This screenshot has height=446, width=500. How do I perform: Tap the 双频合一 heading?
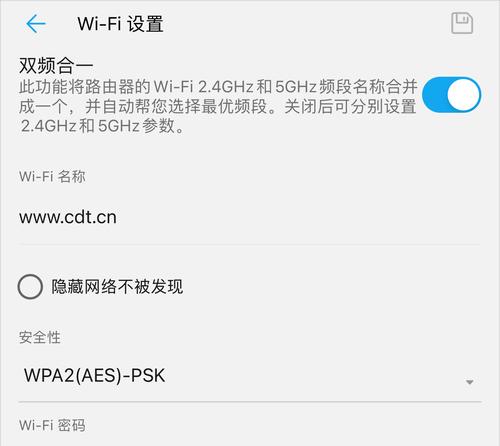(56, 65)
